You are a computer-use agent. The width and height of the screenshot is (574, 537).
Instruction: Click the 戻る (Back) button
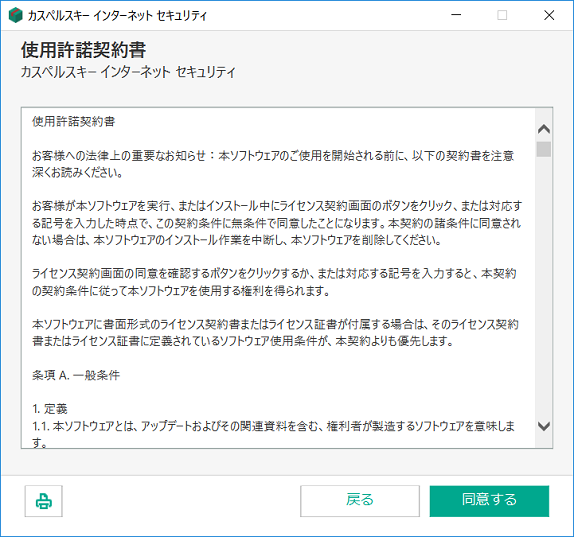point(360,501)
